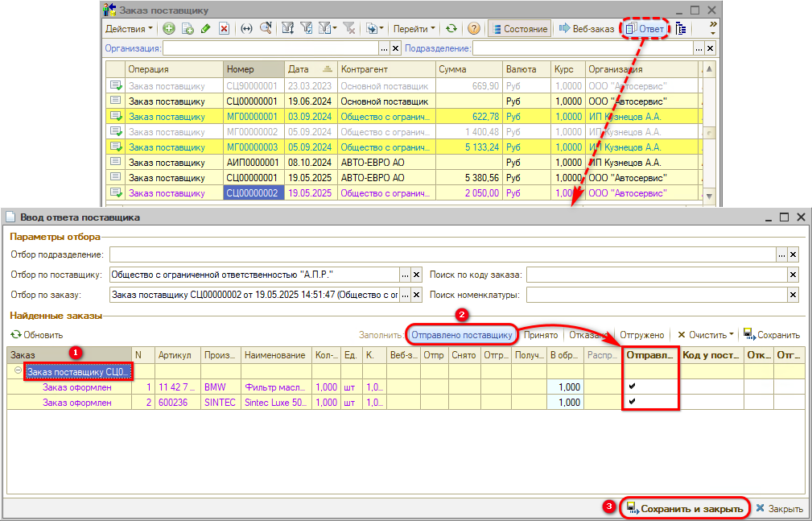Image resolution: width=812 pixels, height=521 pixels.
Task: Open the Действия dropdown menu
Action: tap(129, 28)
